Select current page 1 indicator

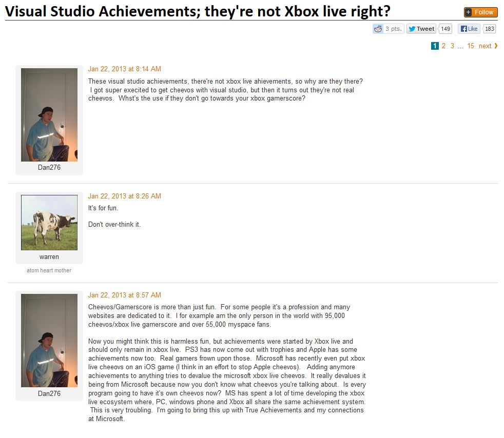point(435,46)
